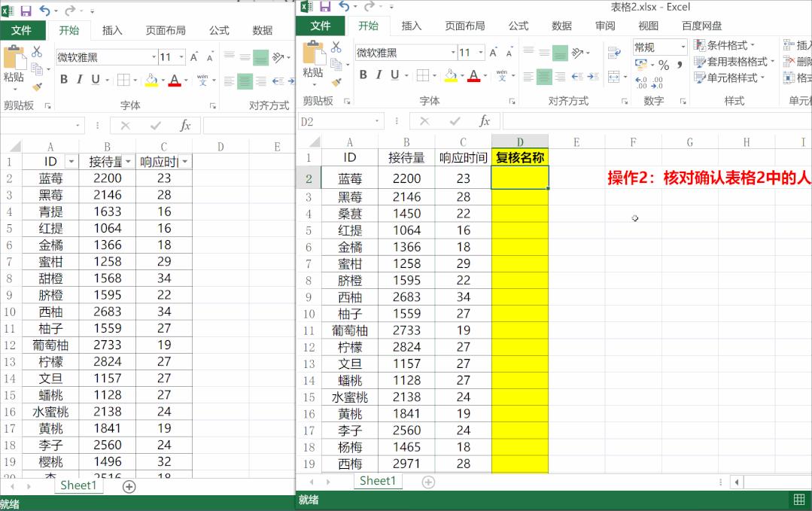Click the ID column filter arrow in the left workbook
This screenshot has width=812, height=511.
(x=70, y=161)
